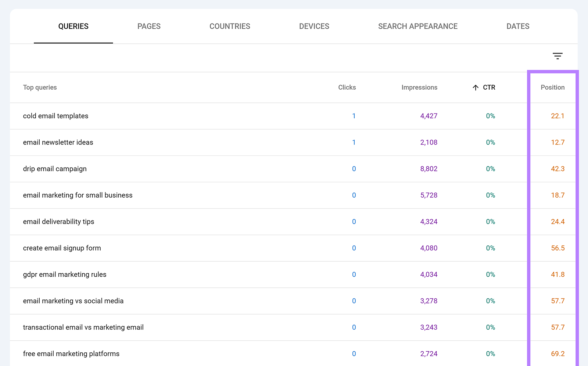
Task: Click impressions value 8,802 for drip email campaign
Action: coord(429,169)
